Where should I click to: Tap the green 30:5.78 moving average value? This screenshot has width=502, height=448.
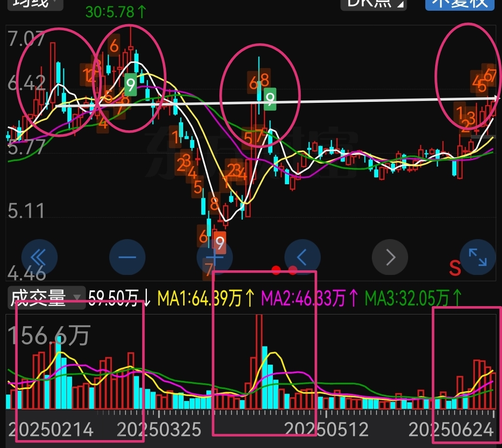point(116,12)
